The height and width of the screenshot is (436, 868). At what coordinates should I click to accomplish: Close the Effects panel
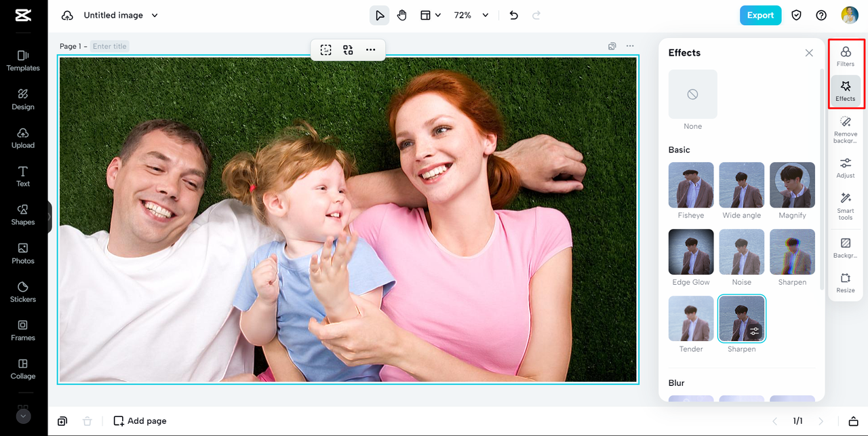809,53
